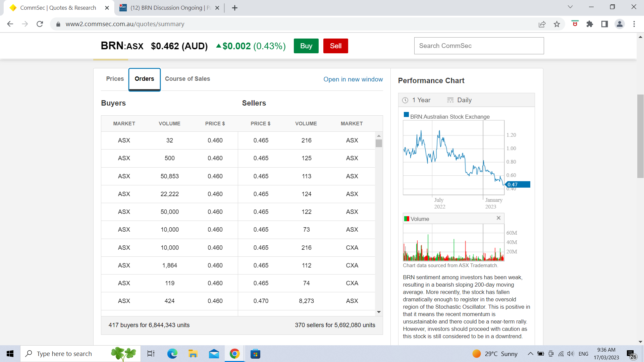Switch to BRN Discussion Ongoing browser tab
Image resolution: width=644 pixels, height=362 pixels.
[x=170, y=8]
